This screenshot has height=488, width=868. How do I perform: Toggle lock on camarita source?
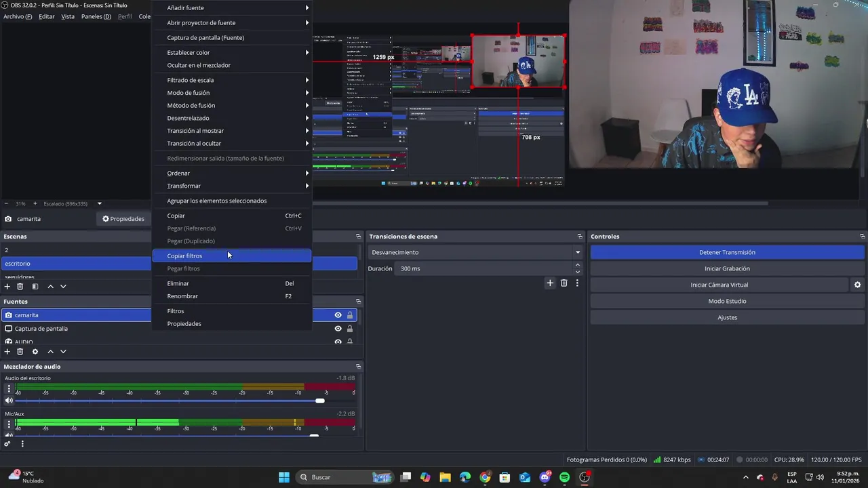click(x=350, y=315)
